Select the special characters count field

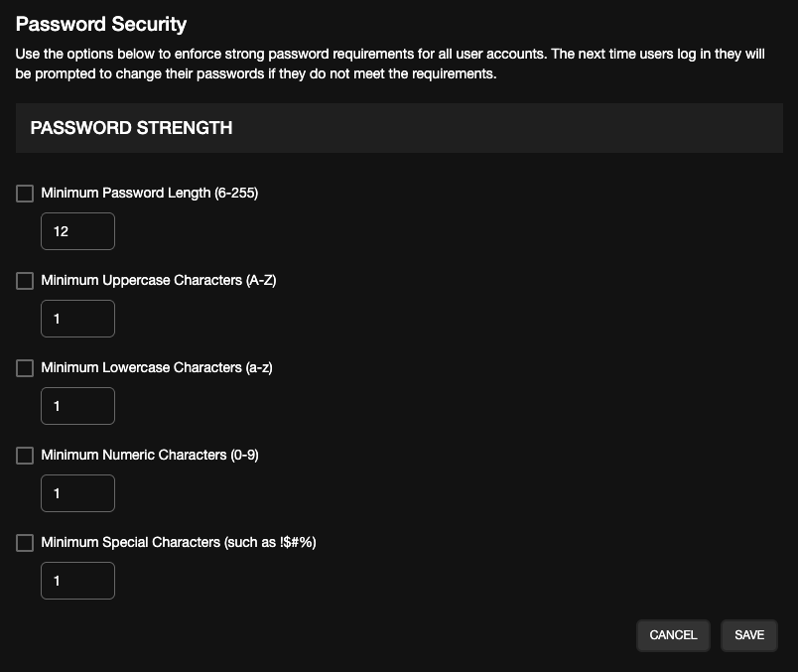pyautogui.click(x=77, y=580)
